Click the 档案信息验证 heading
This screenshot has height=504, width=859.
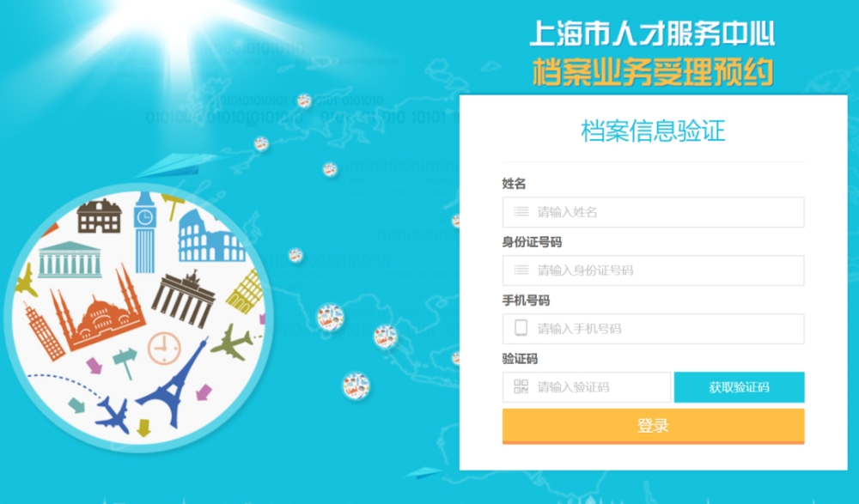[653, 131]
